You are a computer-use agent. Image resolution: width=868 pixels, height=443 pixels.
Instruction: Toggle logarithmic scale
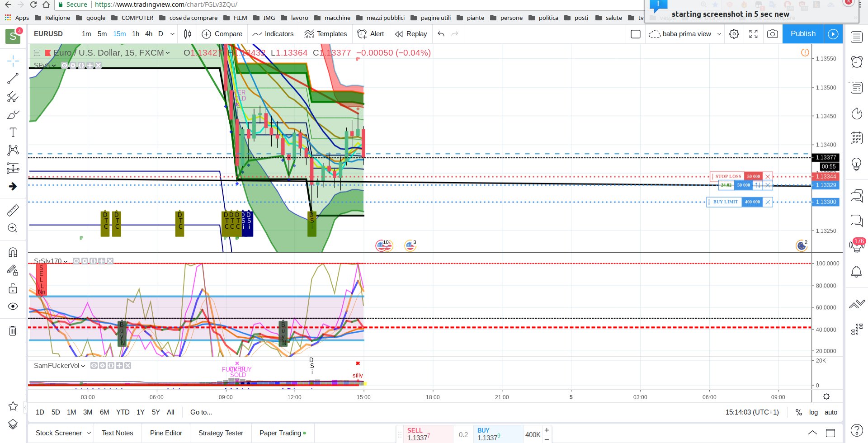(x=813, y=412)
